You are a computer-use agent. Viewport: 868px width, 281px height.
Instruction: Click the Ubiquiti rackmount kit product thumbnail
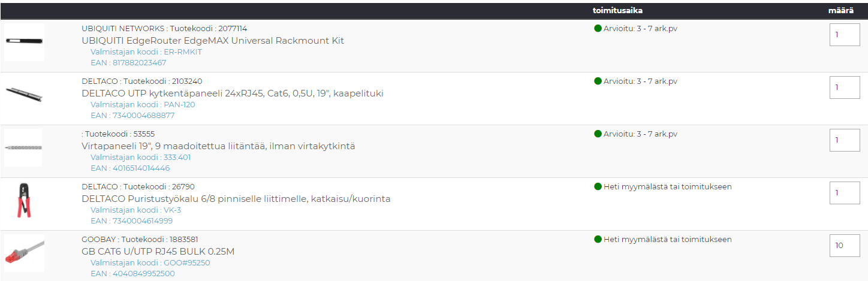tap(24, 41)
